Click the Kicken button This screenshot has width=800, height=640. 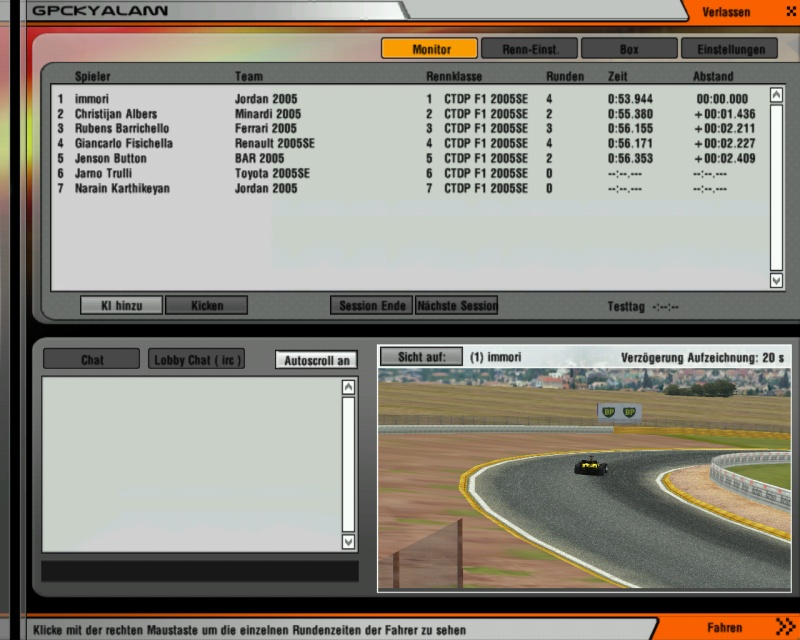[206, 306]
